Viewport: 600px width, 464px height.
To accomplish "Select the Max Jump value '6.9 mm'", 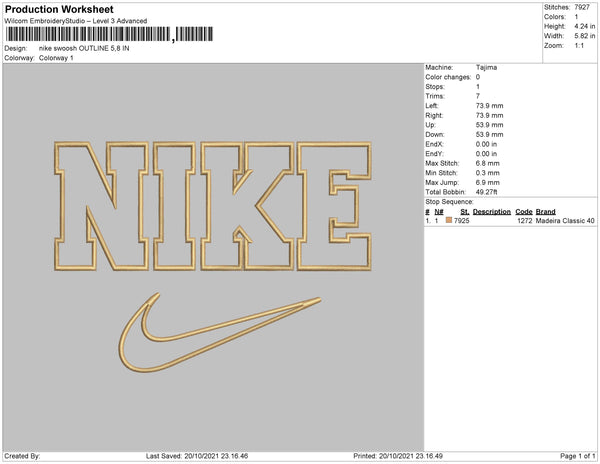I will (x=488, y=182).
